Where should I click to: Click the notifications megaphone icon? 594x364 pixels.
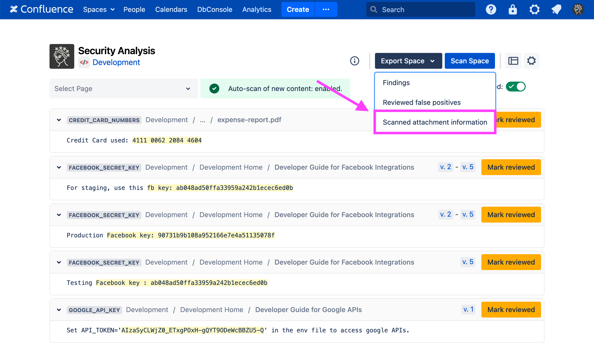point(556,10)
